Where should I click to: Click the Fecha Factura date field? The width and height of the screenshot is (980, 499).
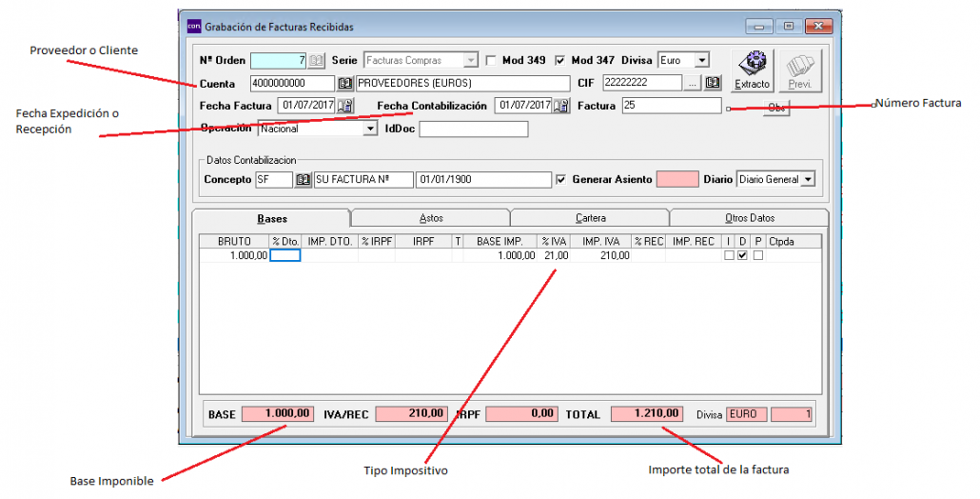coord(307,106)
